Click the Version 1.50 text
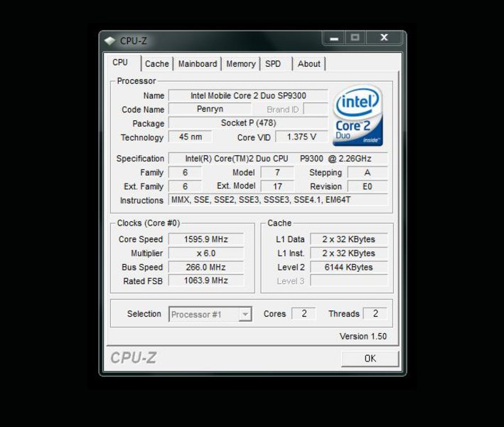The width and height of the screenshot is (504, 427). pyautogui.click(x=363, y=336)
